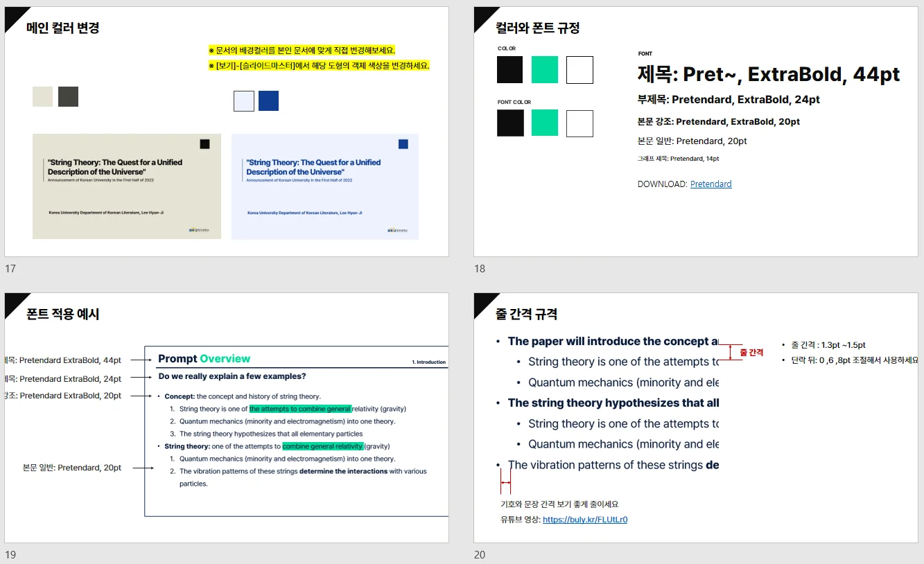Click 본문 일반: Pretendard, 20pt on slide 18
924x564 pixels.
click(x=692, y=141)
